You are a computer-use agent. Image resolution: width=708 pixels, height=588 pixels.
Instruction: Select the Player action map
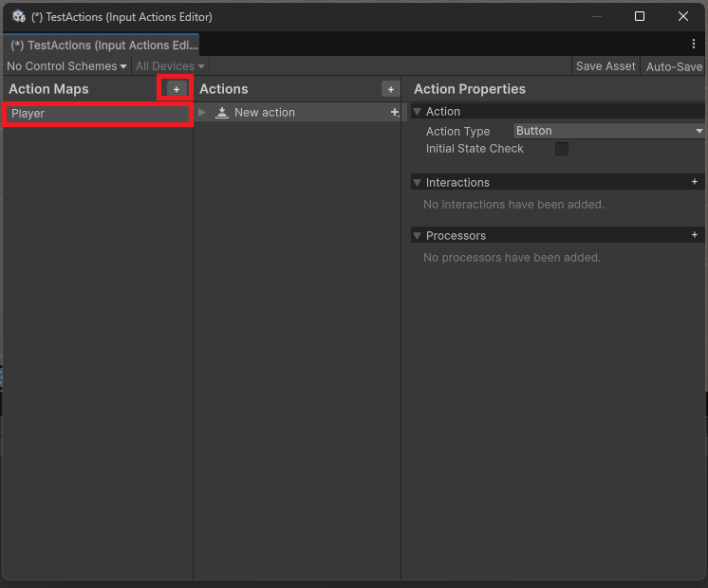coord(97,114)
